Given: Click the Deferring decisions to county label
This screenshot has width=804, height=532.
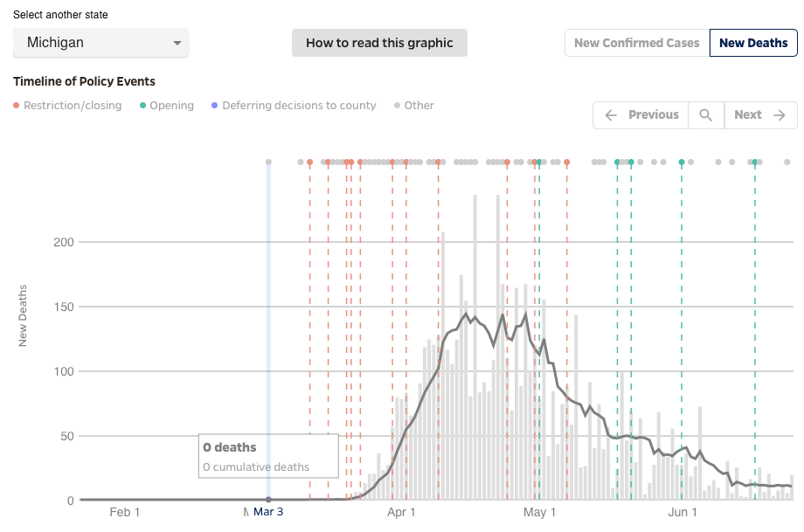Looking at the screenshot, I should tap(299, 106).
